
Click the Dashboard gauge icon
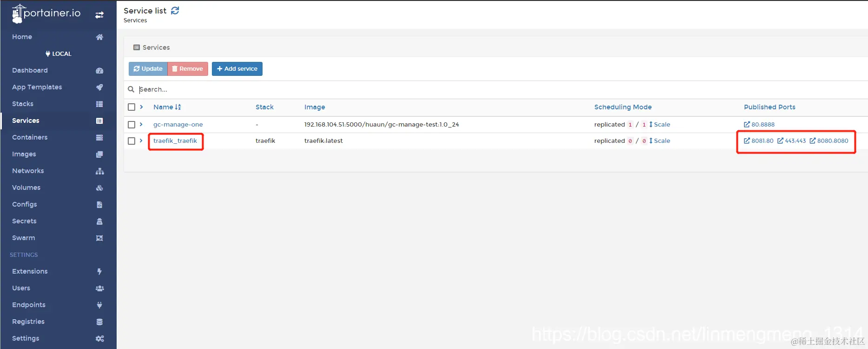point(99,70)
